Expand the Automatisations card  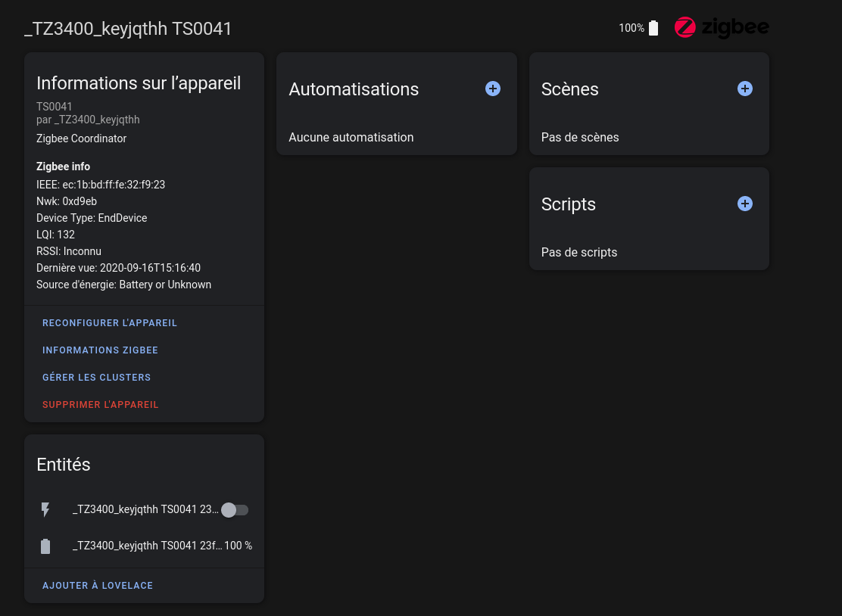pyautogui.click(x=354, y=89)
